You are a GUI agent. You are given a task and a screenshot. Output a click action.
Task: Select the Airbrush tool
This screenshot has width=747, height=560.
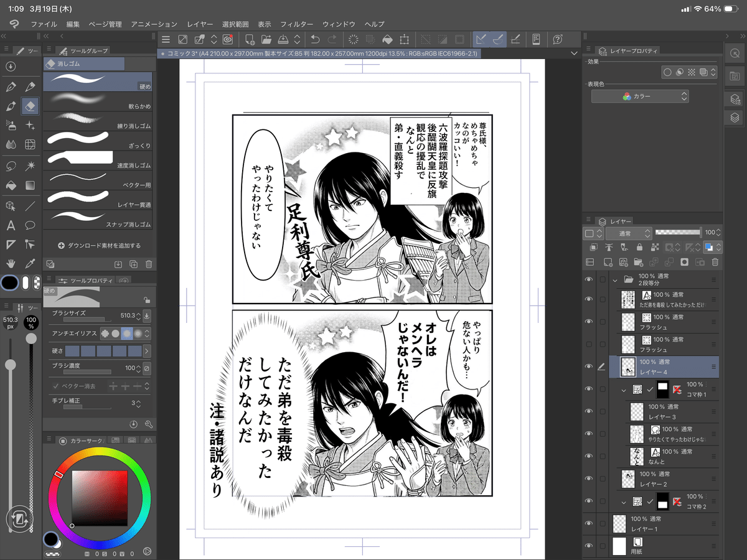tap(10, 126)
